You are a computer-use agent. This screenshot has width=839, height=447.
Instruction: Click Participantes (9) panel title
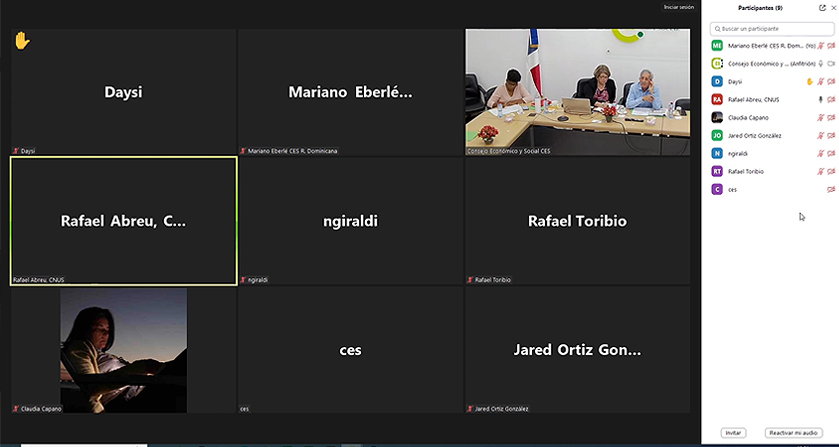[x=760, y=8]
